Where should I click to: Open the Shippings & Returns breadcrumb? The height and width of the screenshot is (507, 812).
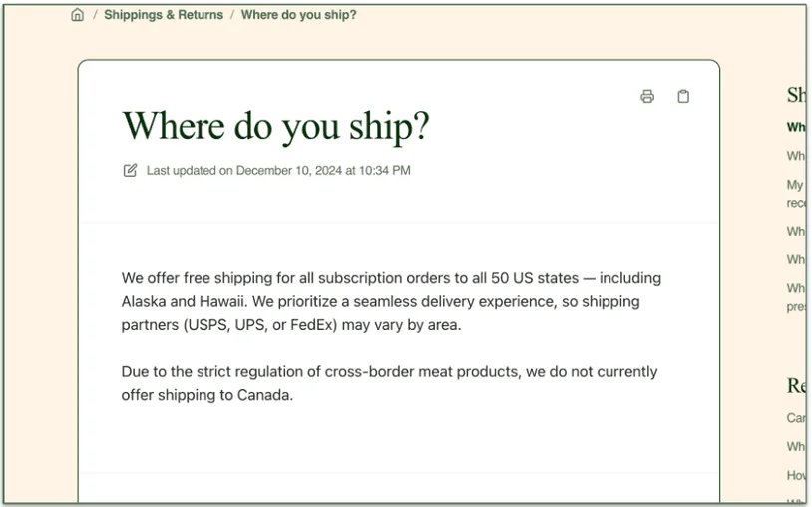pyautogui.click(x=164, y=15)
